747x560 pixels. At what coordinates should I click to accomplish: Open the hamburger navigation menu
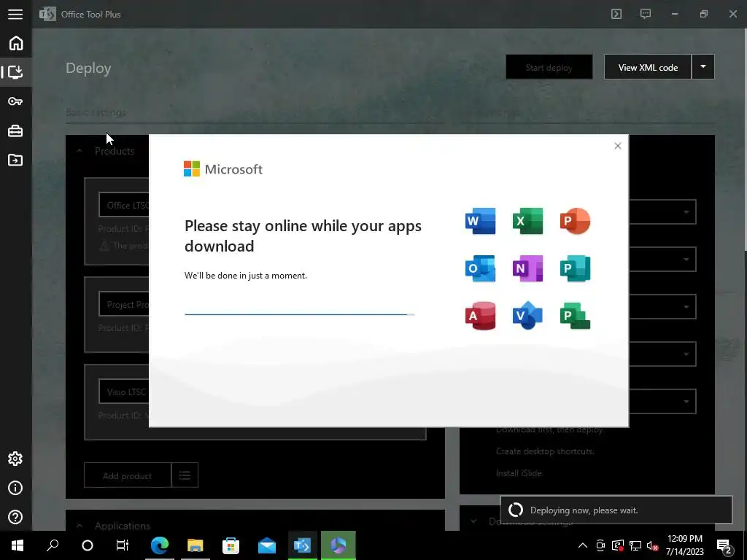click(15, 15)
